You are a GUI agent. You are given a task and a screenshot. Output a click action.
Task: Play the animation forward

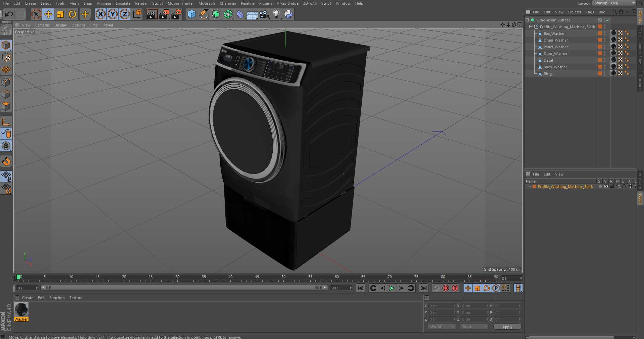click(x=392, y=288)
